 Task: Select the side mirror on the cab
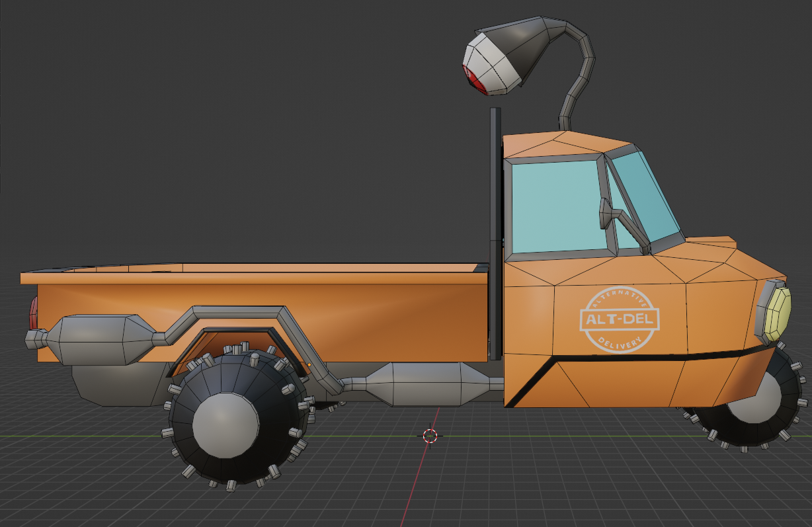(x=606, y=214)
